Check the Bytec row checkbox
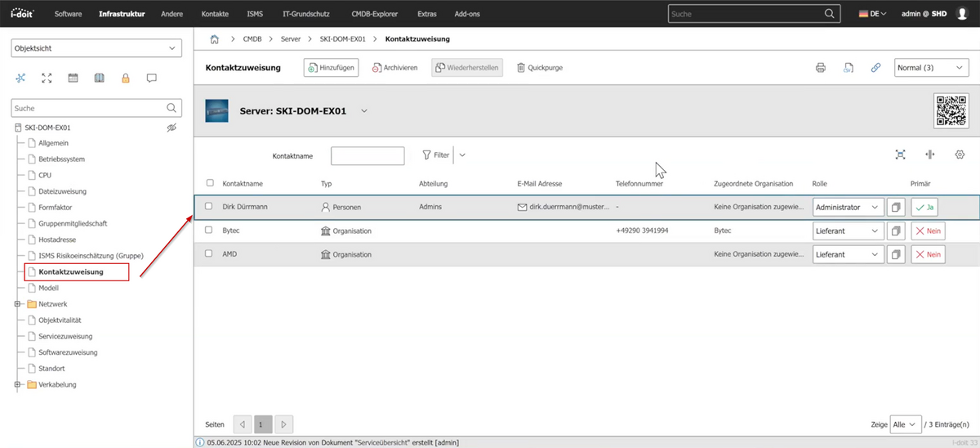Image resolution: width=980 pixels, height=448 pixels. 210,231
